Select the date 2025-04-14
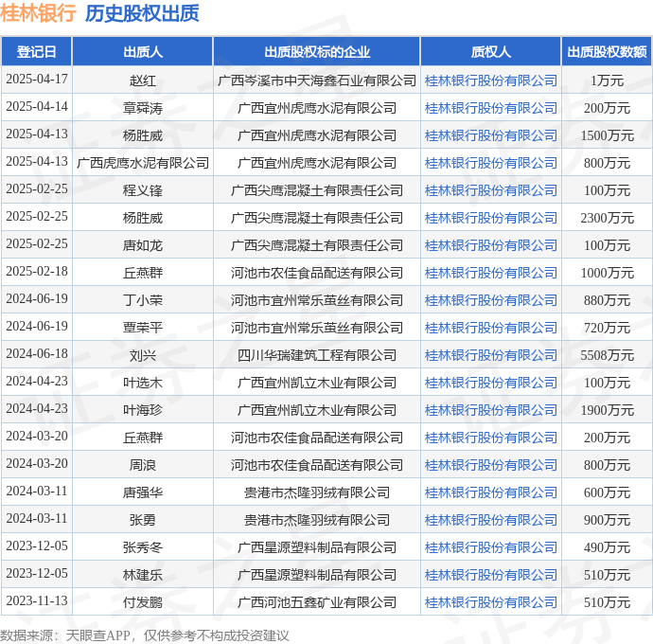 [x=37, y=106]
